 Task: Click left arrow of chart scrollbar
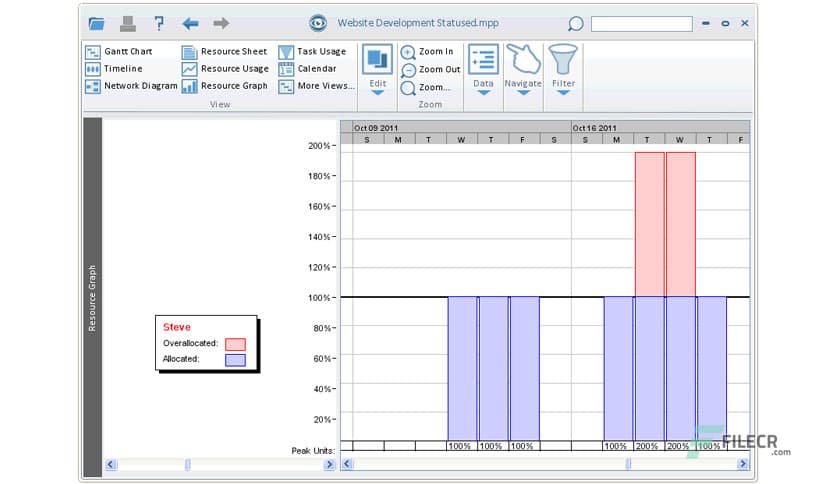tap(347, 464)
